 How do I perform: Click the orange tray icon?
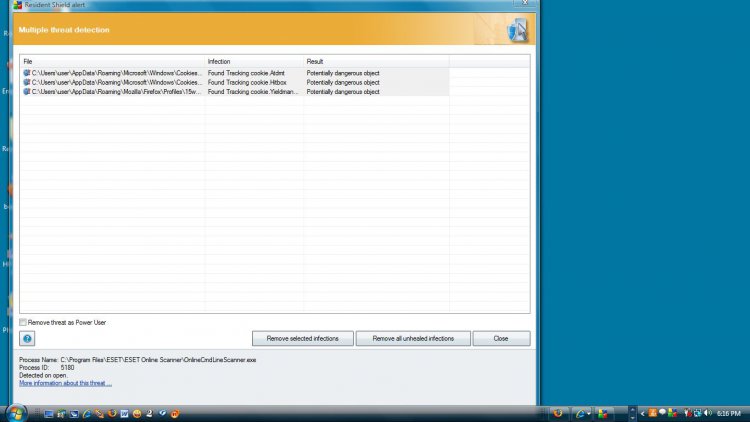pos(652,413)
